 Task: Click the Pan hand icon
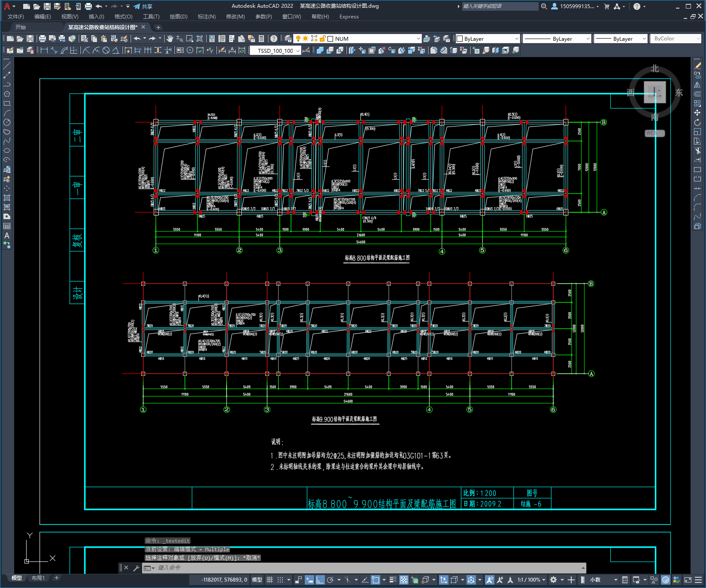pyautogui.click(x=170, y=39)
